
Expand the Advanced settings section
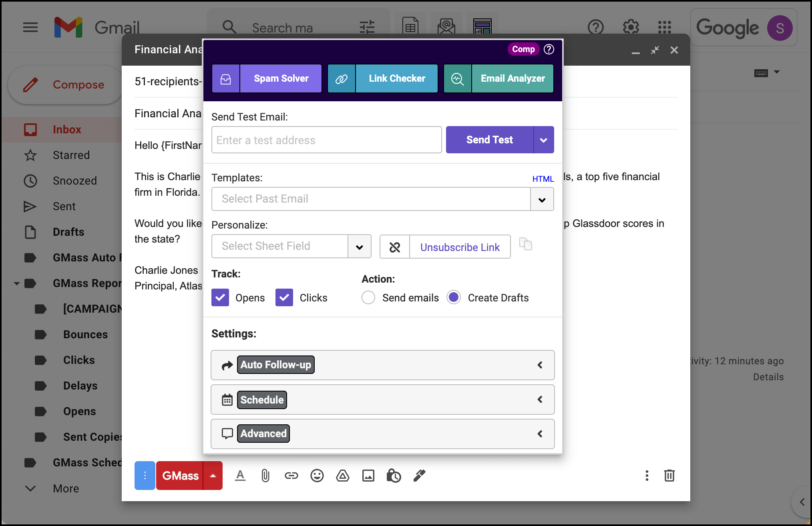point(383,434)
